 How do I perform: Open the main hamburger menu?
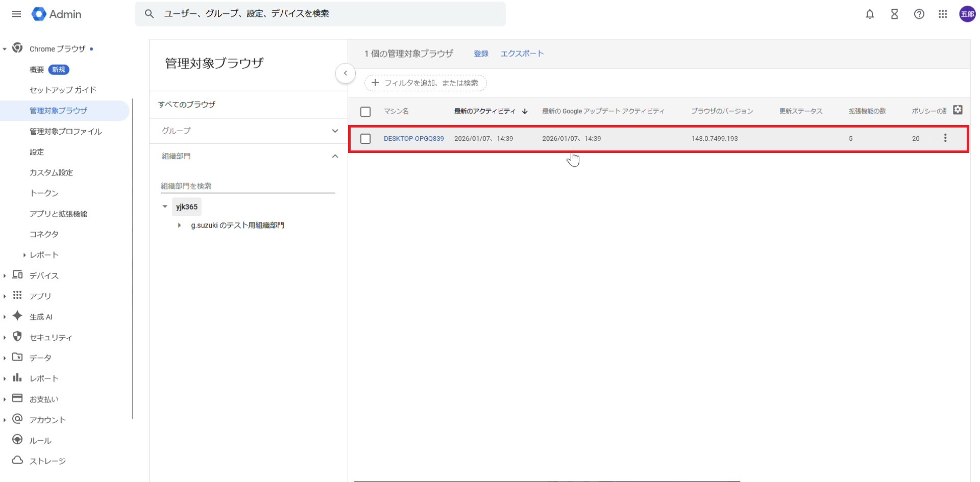(x=16, y=14)
